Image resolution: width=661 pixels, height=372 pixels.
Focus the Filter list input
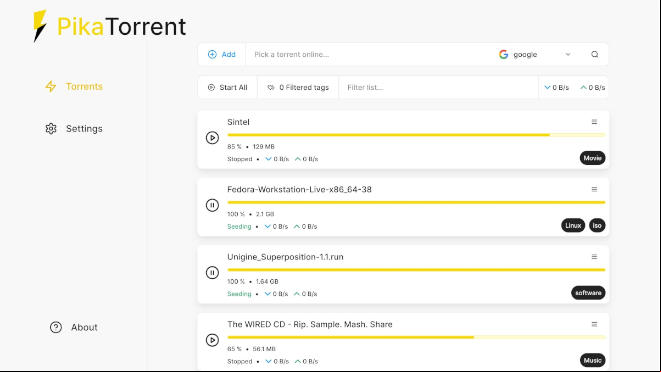coord(438,87)
